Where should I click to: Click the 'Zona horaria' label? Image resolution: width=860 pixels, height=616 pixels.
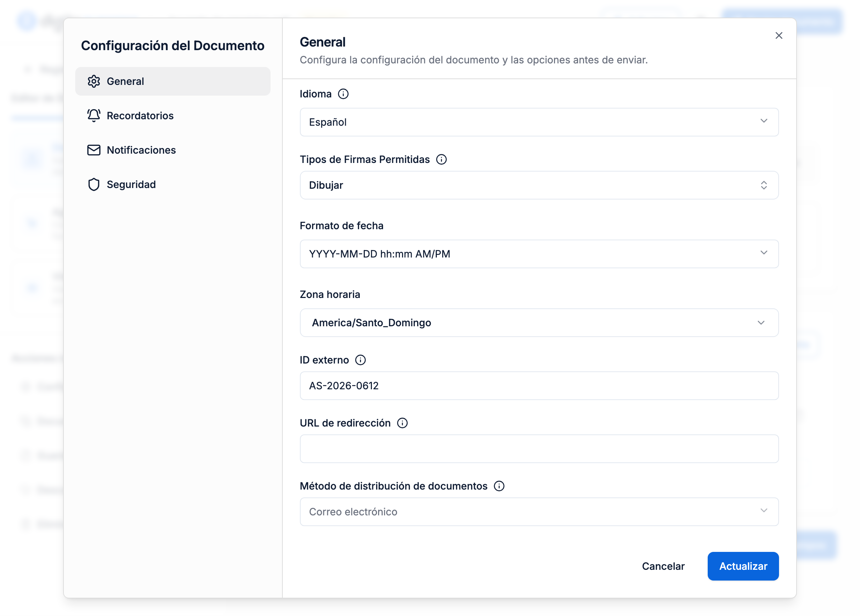(x=330, y=294)
